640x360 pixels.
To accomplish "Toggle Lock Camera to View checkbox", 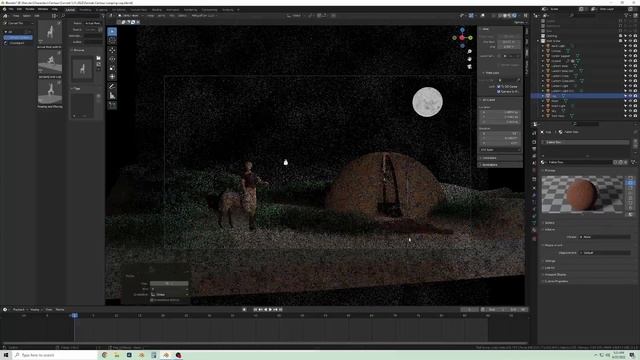I will 499,91.
